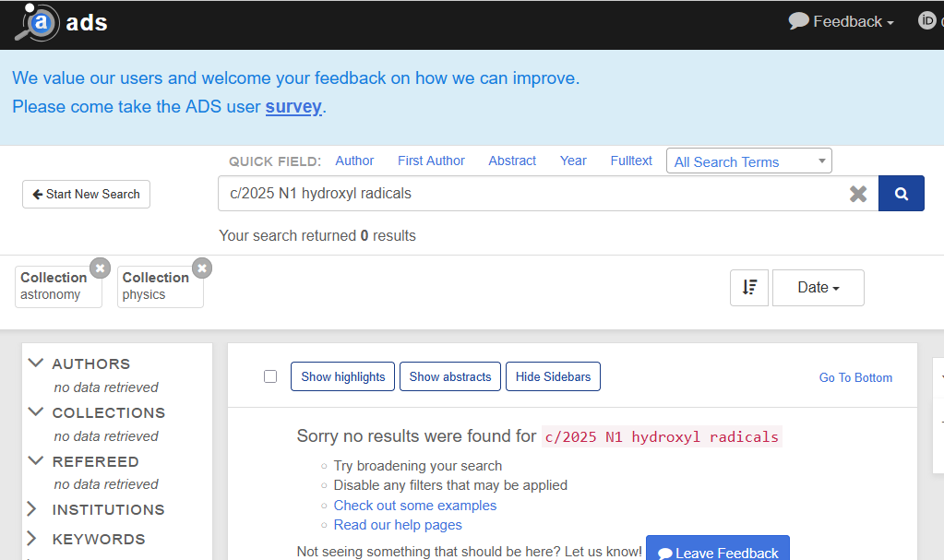Remove the astronomy collection filter

pos(100,268)
